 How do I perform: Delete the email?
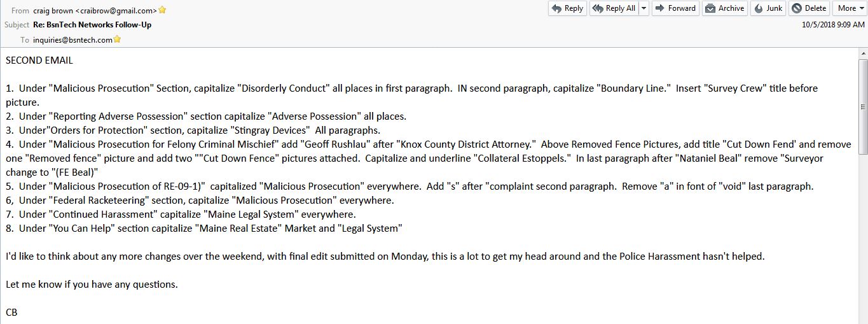click(x=809, y=8)
